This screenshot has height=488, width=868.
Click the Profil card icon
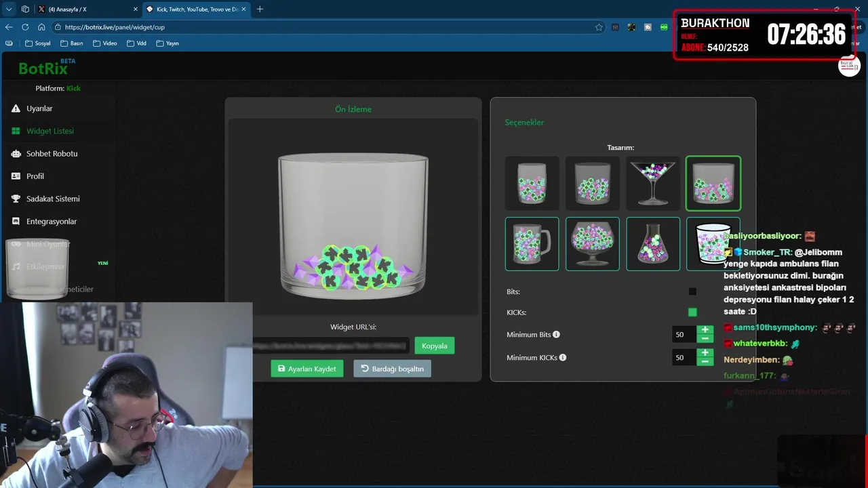16,176
